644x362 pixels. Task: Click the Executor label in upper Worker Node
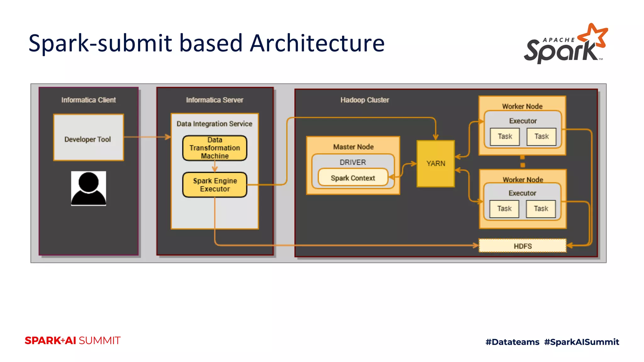click(x=523, y=121)
